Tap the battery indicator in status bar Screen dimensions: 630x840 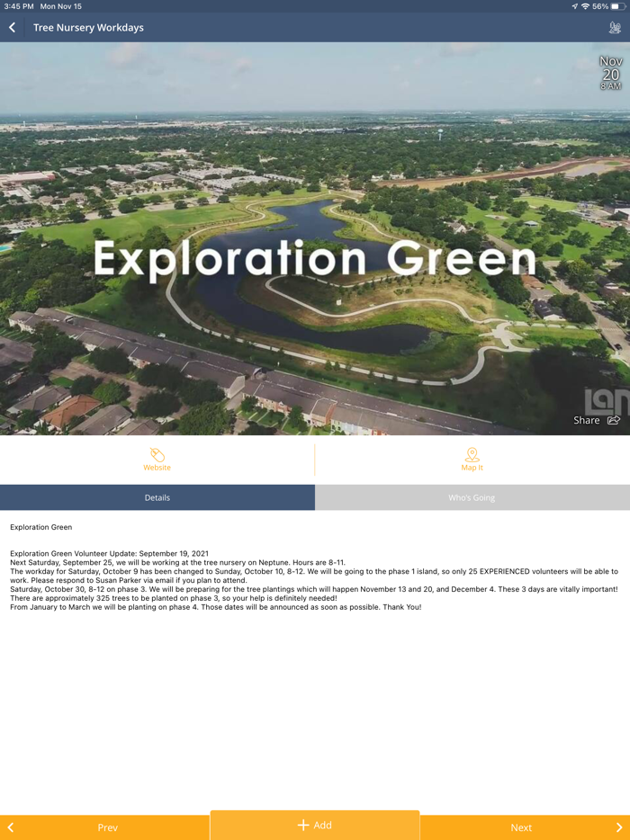click(617, 6)
